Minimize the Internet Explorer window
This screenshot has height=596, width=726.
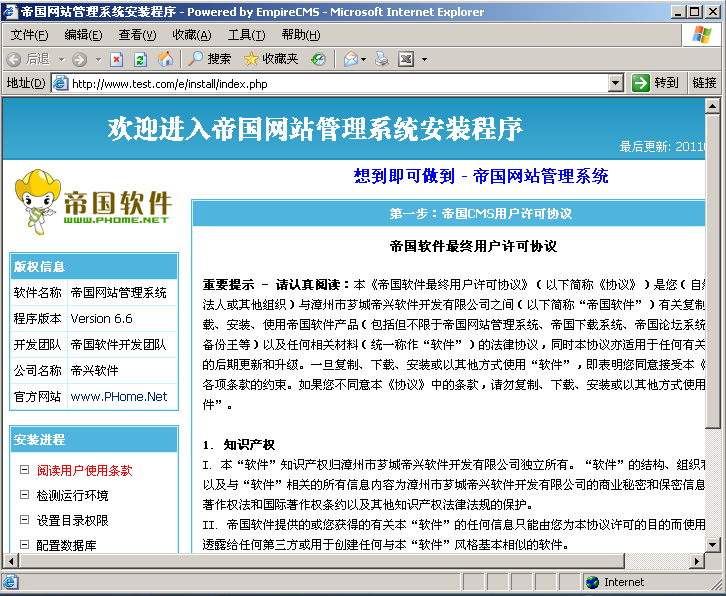[678, 12]
